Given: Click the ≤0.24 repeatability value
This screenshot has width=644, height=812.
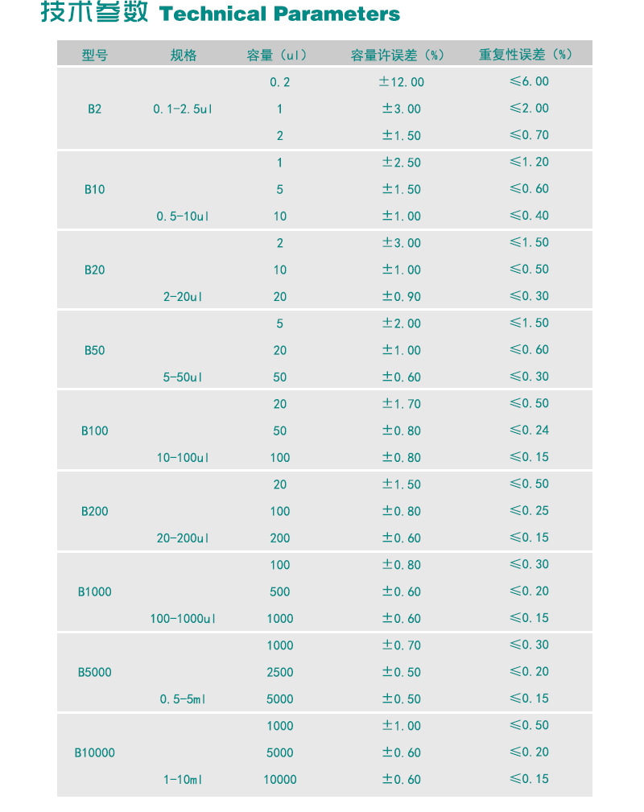Looking at the screenshot, I should 529,431.
